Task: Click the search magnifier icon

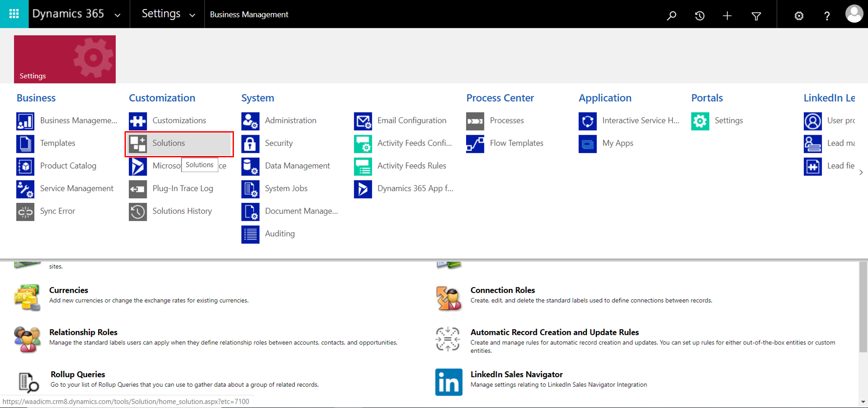Action: pos(671,16)
